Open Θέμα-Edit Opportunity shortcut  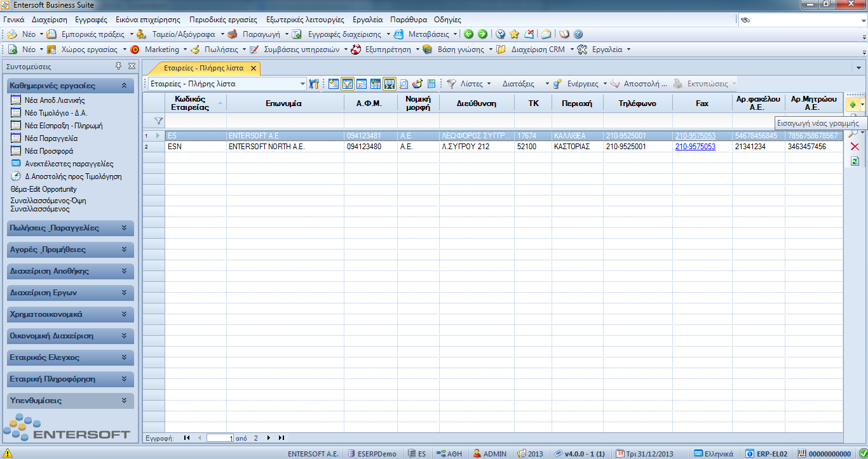44,189
